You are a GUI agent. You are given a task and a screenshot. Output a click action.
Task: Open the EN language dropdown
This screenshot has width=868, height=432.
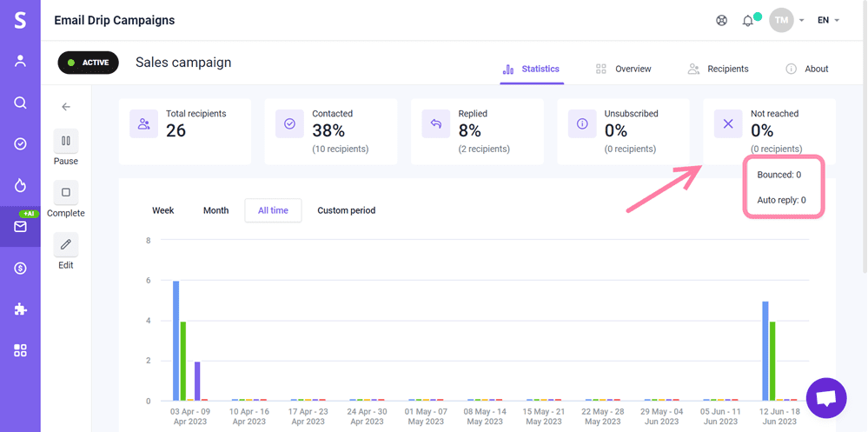coord(828,20)
